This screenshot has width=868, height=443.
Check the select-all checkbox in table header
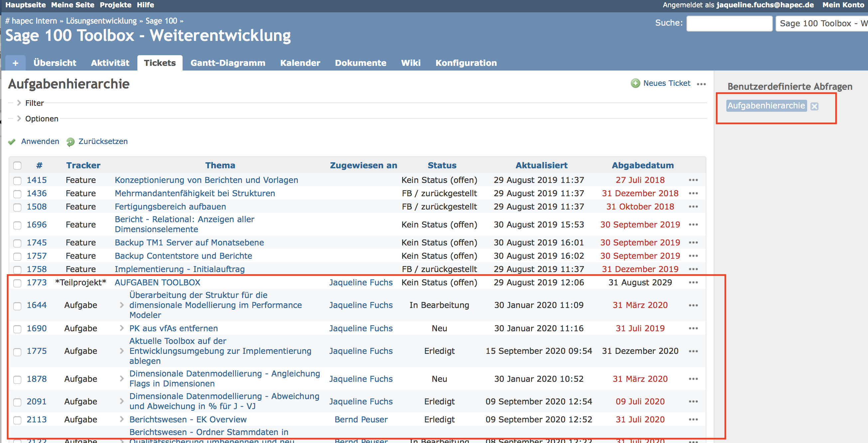[x=17, y=166]
